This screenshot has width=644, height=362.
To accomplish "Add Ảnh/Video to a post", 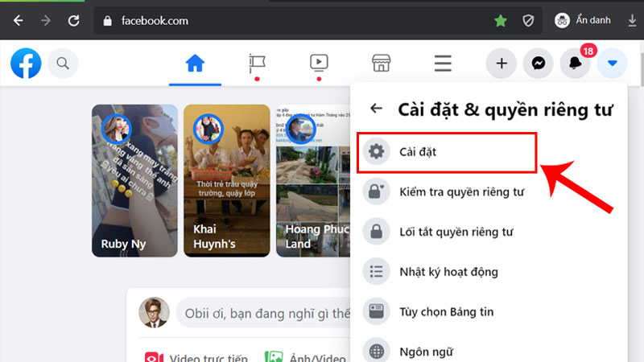I will (305, 357).
